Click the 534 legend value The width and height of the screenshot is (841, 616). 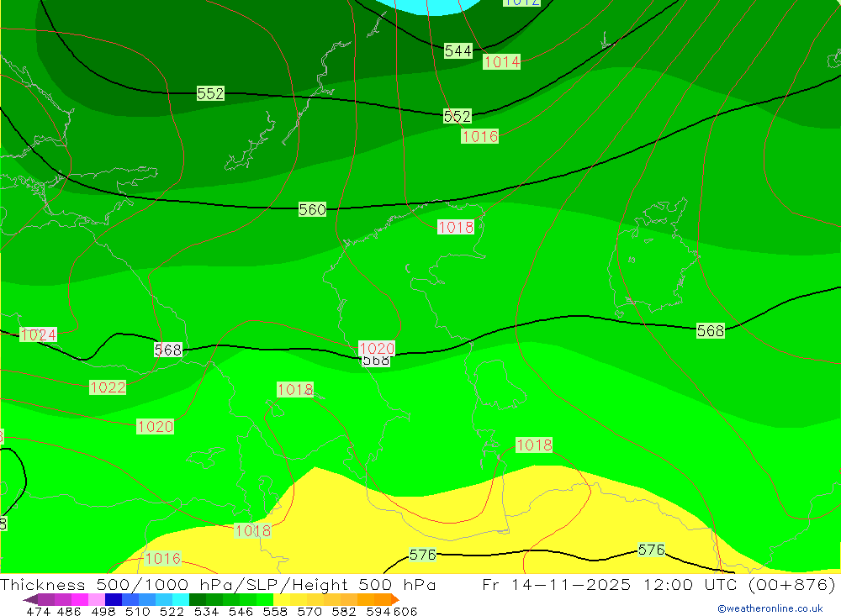[206, 611]
